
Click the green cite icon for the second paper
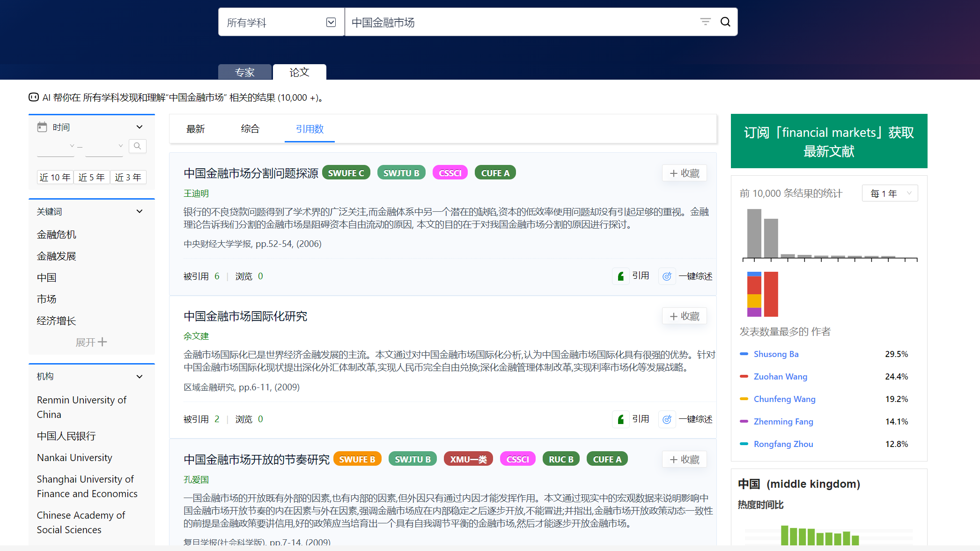coord(621,419)
